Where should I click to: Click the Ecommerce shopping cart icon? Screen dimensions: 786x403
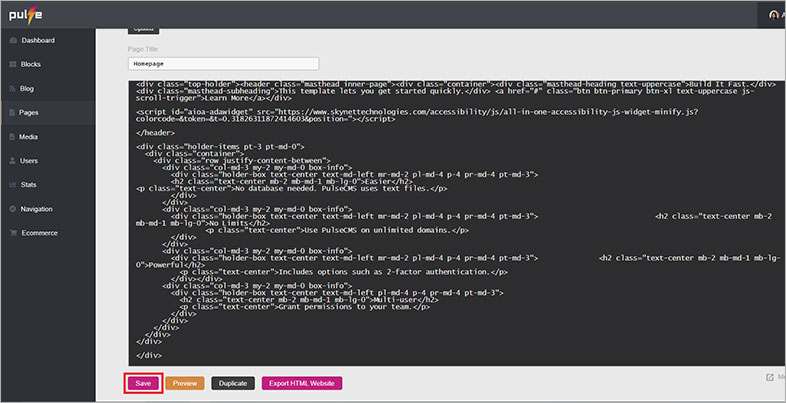pos(11,233)
